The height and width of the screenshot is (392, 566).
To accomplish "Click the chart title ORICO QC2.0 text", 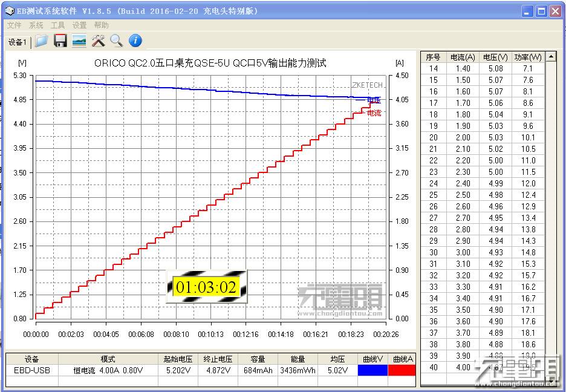I will (x=210, y=63).
